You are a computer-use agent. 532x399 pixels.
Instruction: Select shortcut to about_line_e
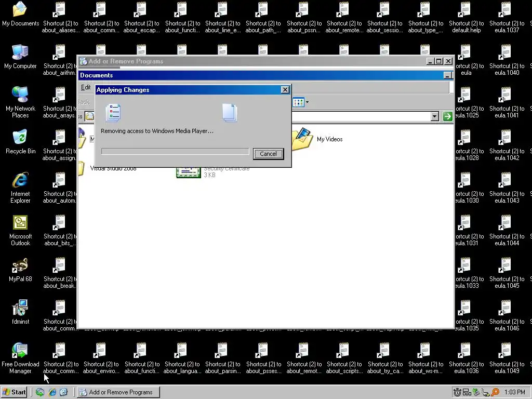click(222, 18)
